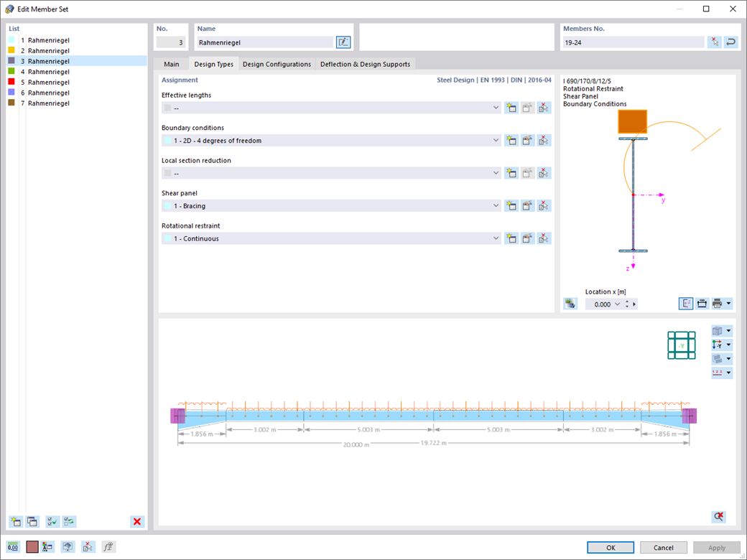Edit Continuous rotational restraint

527,238
